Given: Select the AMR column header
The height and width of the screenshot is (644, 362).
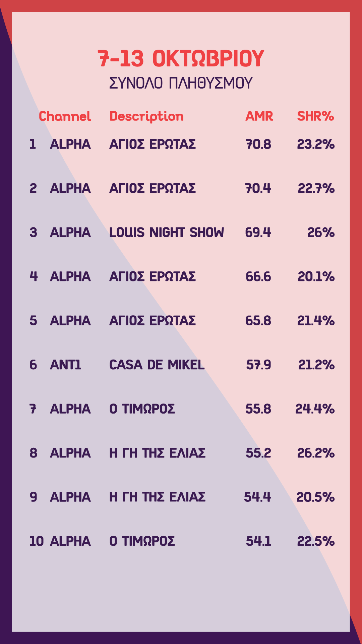Looking at the screenshot, I should 259,116.
